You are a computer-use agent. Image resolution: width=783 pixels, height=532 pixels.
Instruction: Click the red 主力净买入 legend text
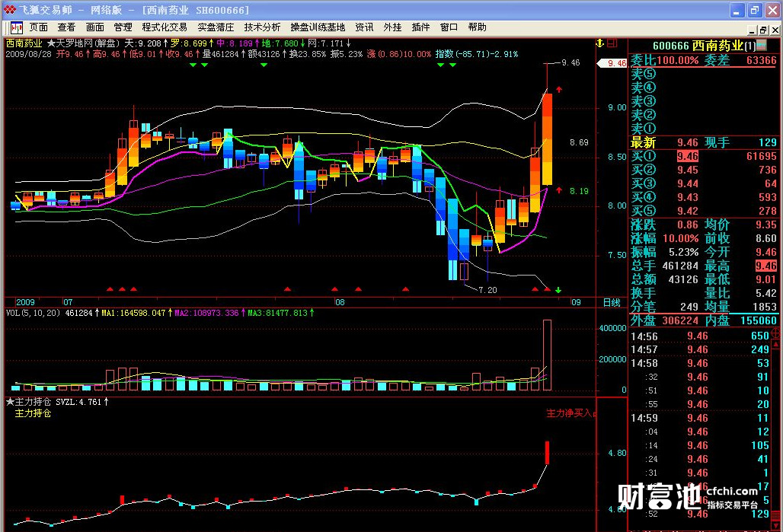(569, 413)
